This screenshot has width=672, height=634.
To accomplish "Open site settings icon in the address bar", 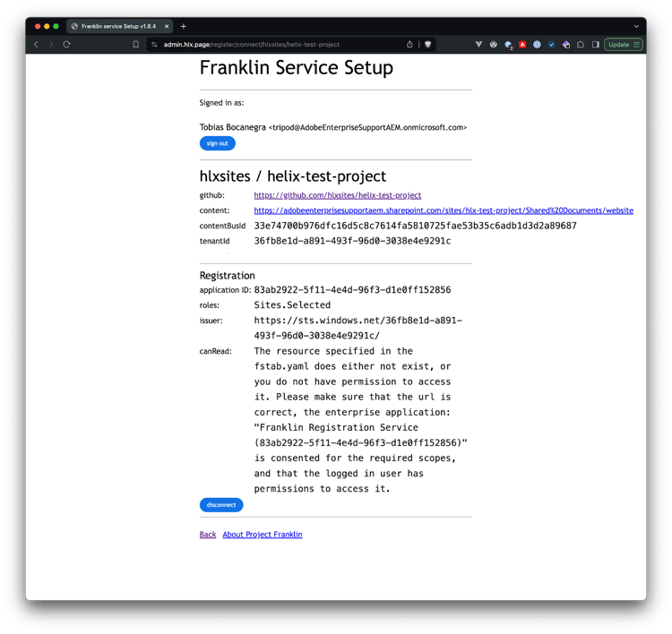I will click(155, 45).
